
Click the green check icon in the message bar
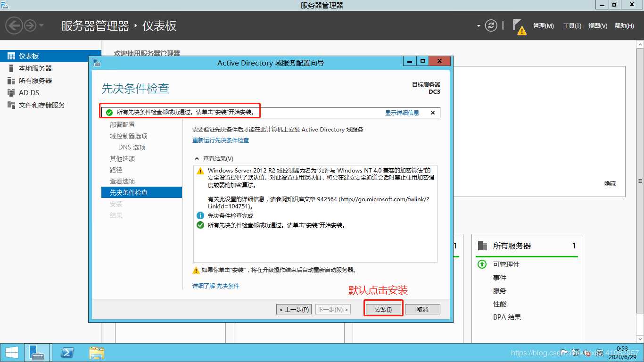coord(109,113)
